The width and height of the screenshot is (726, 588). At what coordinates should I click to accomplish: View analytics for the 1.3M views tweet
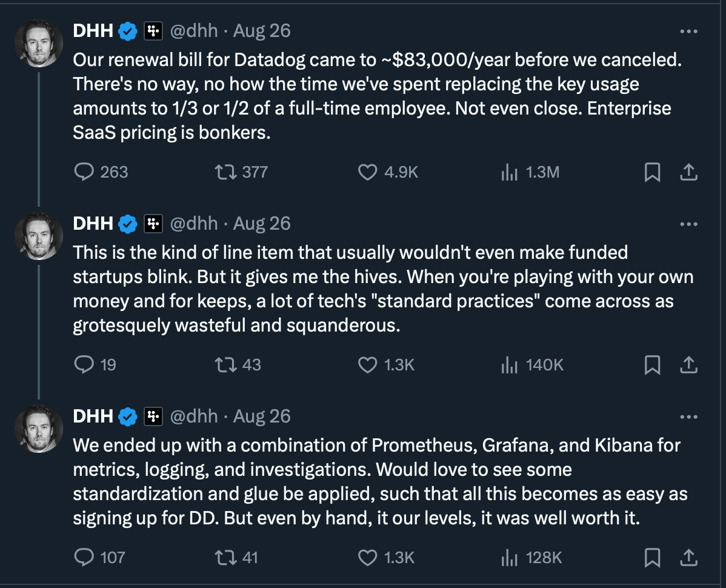tap(509, 172)
